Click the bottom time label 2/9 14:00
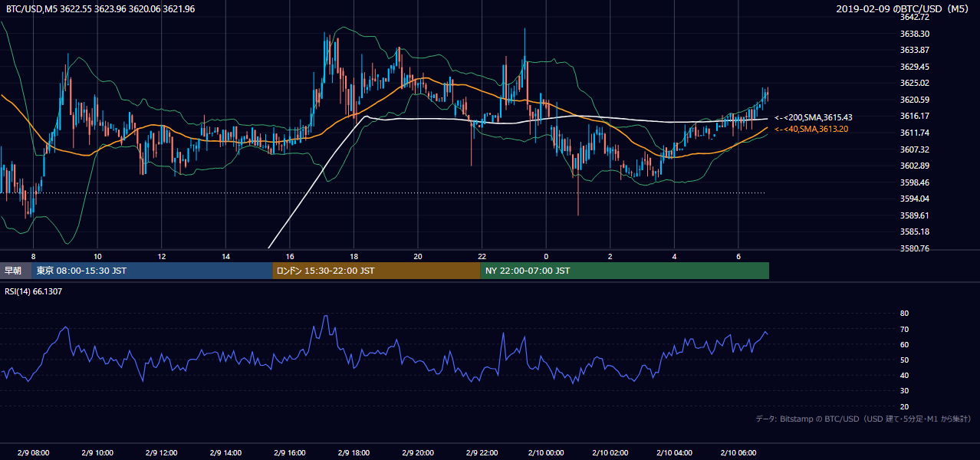 tap(225, 452)
